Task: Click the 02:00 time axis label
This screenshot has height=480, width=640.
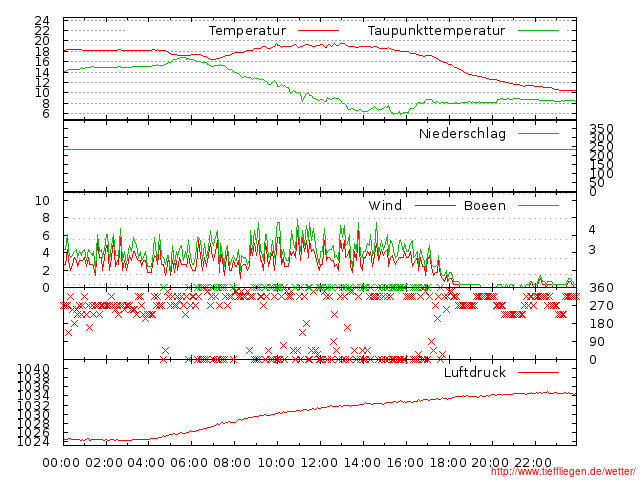Action: coord(104,463)
